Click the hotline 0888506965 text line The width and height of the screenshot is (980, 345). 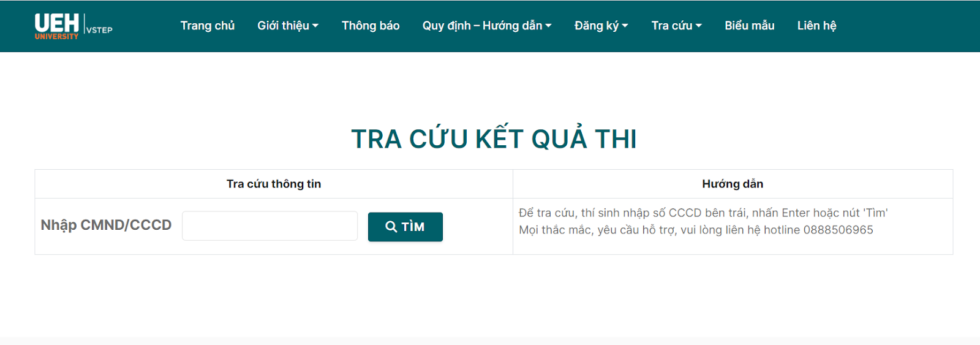click(696, 230)
